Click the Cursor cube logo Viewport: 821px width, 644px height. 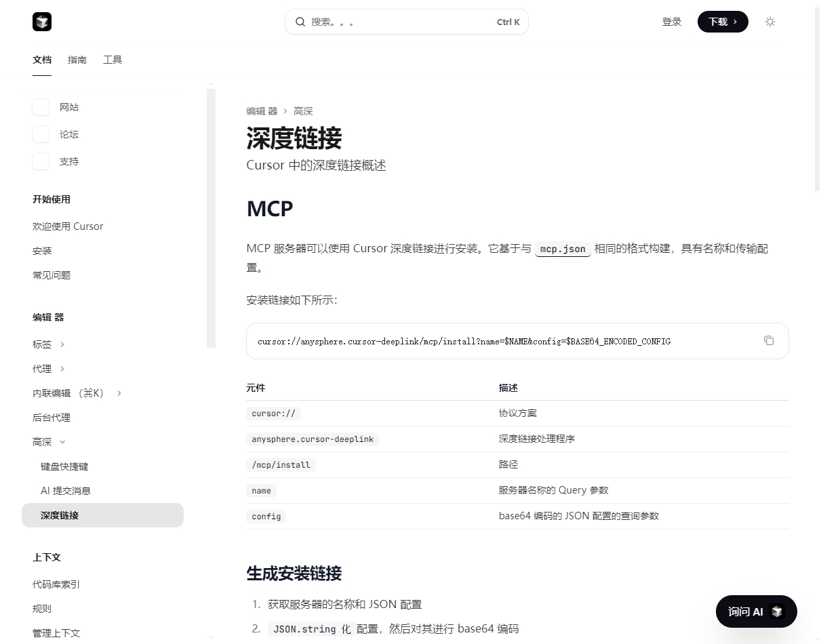coord(42,22)
